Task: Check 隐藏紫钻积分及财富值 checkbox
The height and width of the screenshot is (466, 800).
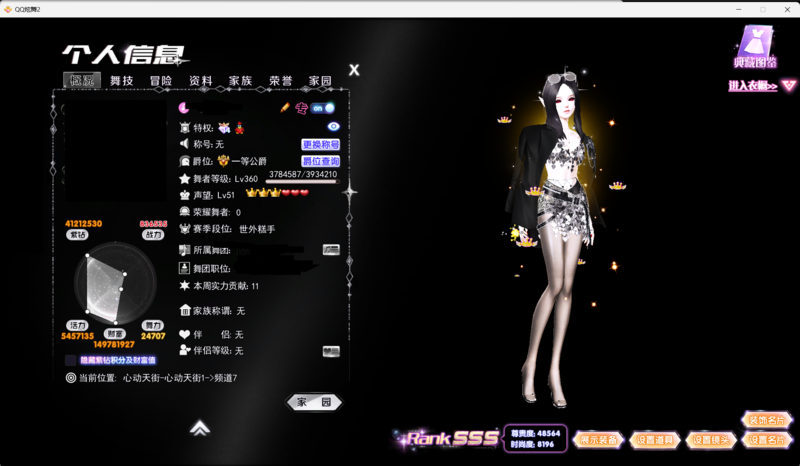Action: click(x=71, y=360)
